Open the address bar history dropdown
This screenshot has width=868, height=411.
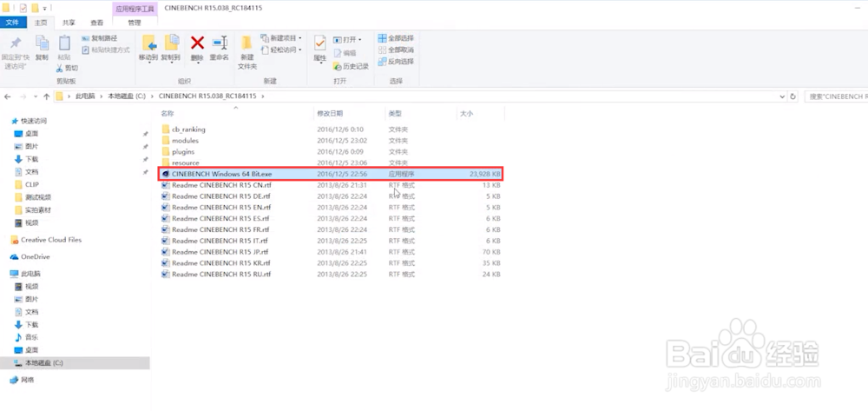[x=782, y=96]
